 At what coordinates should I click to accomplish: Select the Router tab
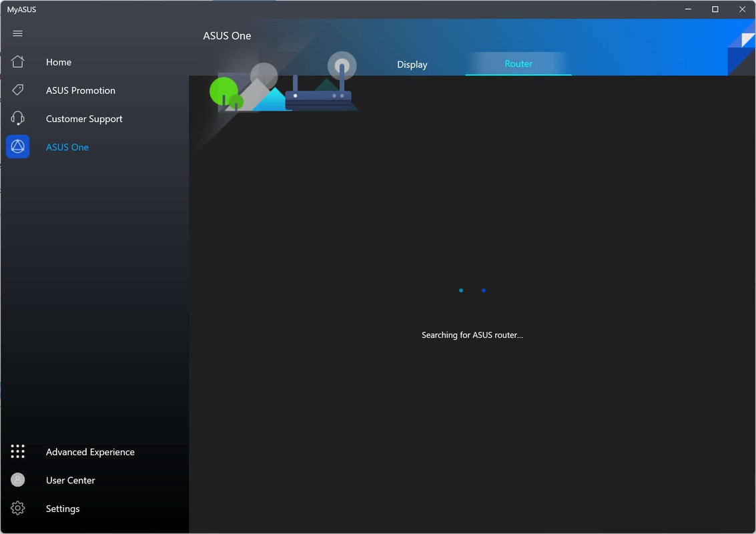518,63
